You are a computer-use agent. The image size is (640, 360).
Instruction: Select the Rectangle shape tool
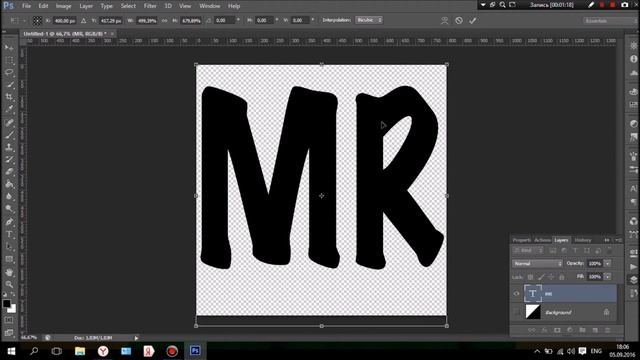pos(9,259)
